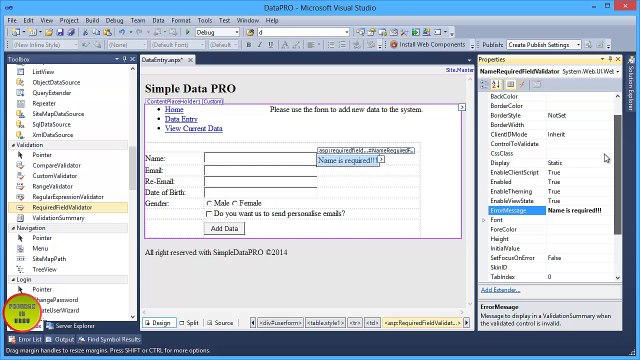Open the Project menu
The width and height of the screenshot is (640, 360).
(x=69, y=20)
